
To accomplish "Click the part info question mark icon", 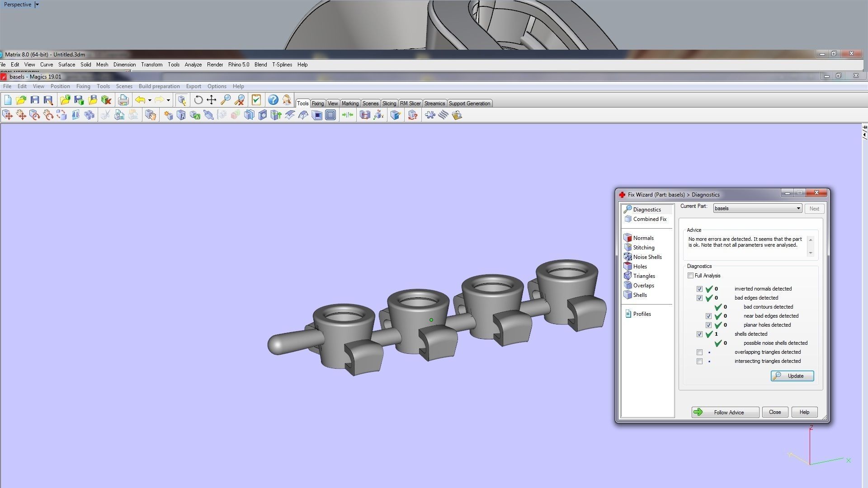I will [x=412, y=115].
